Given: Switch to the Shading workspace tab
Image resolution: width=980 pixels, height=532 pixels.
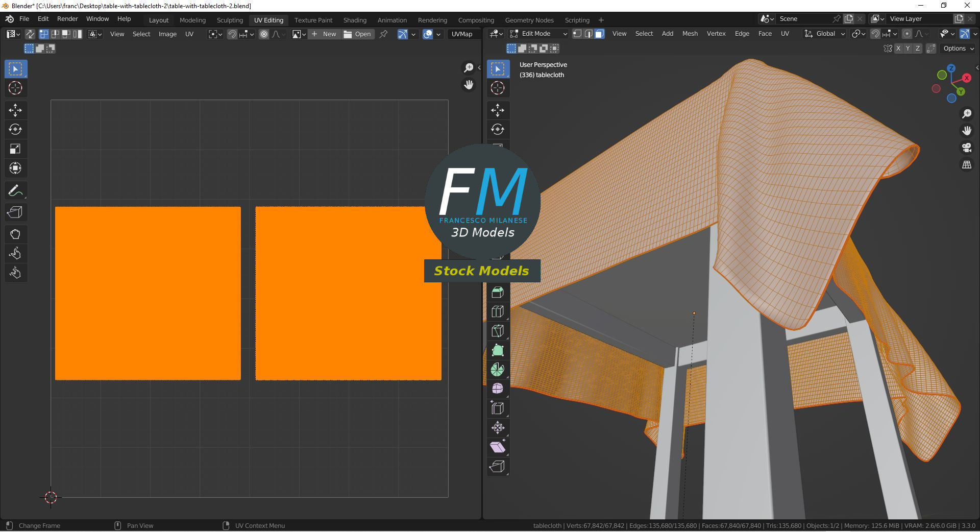Looking at the screenshot, I should click(355, 20).
